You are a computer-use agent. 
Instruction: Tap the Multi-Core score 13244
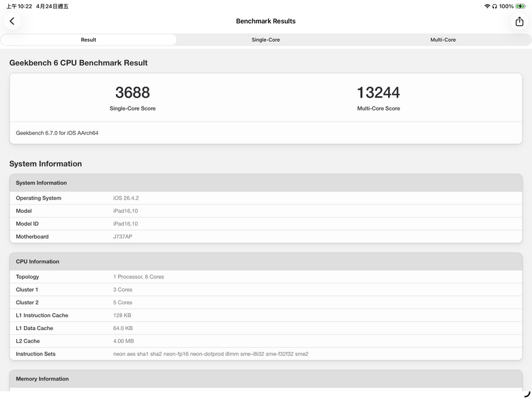click(x=379, y=92)
